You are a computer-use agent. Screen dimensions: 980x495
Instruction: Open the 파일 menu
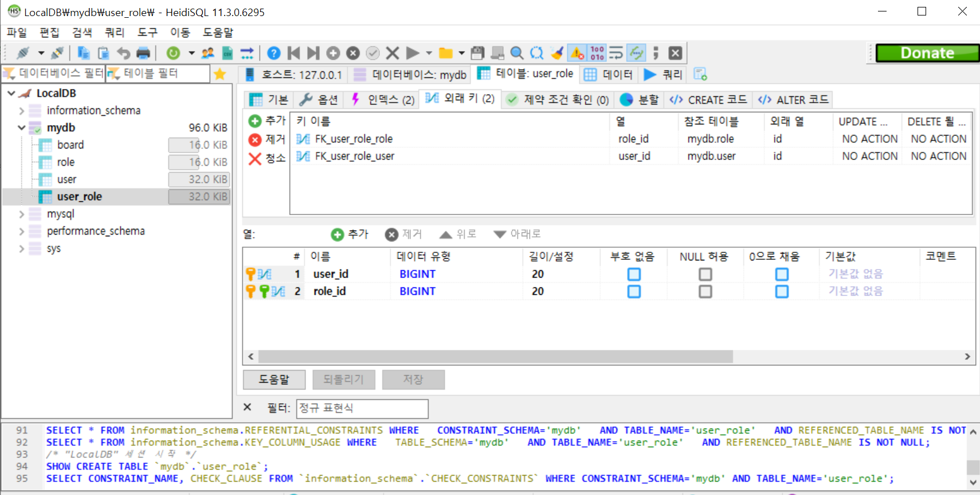(x=17, y=33)
